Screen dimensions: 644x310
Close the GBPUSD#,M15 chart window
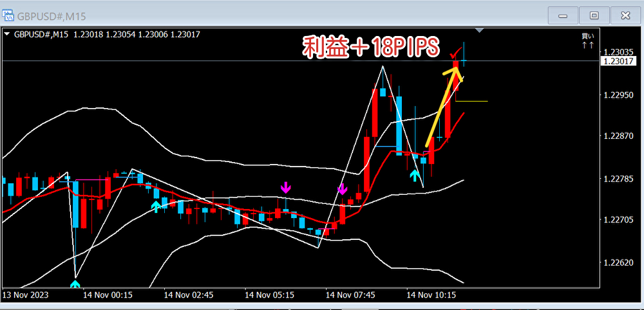click(625, 16)
